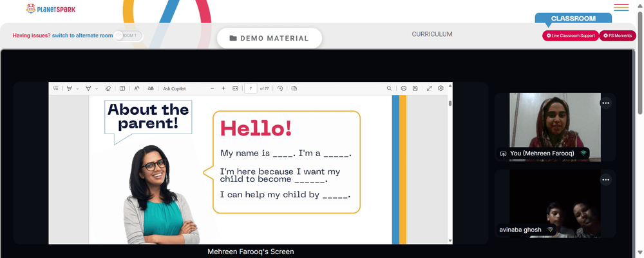
Task: Select the eraser tool in PDF toolbar
Action: click(108, 88)
